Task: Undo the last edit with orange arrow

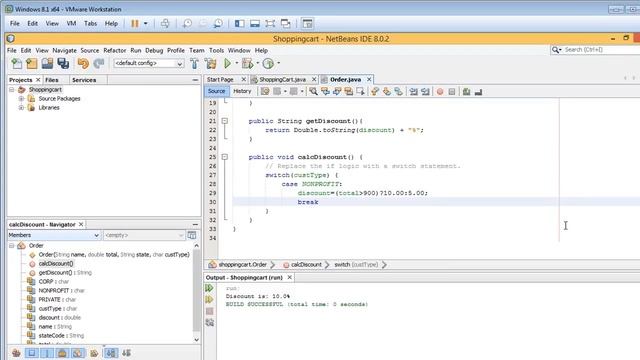Action: pyautogui.click(x=83, y=63)
